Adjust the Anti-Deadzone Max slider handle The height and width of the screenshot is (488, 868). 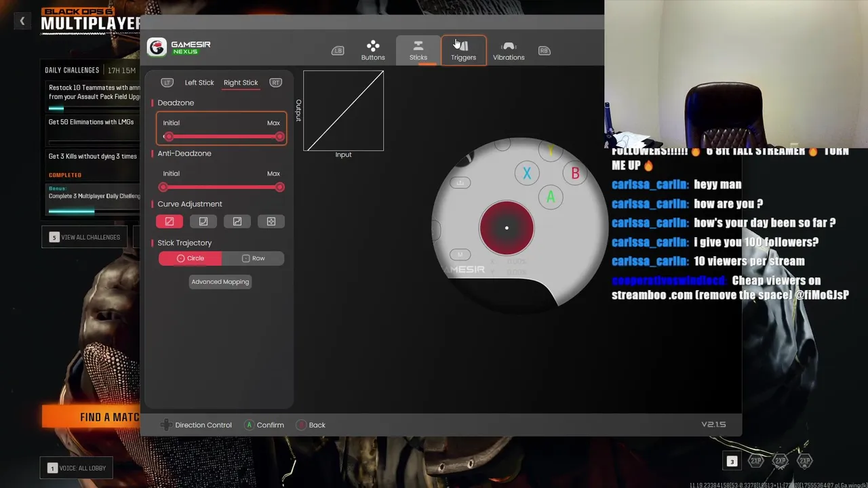pyautogui.click(x=279, y=187)
